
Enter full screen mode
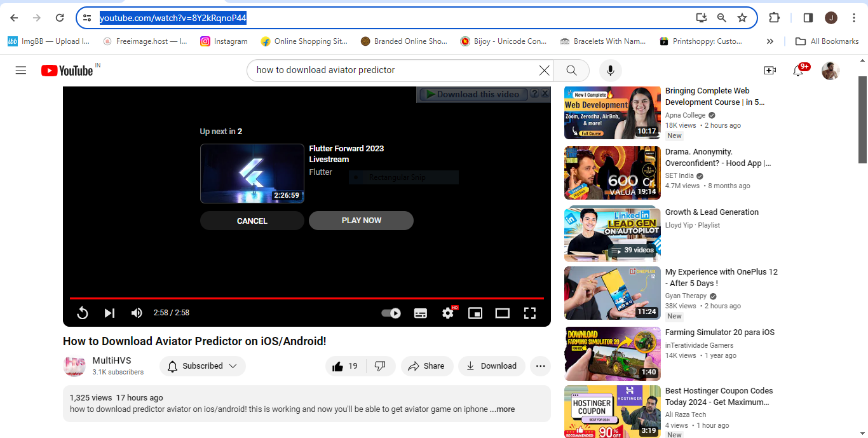[530, 313]
